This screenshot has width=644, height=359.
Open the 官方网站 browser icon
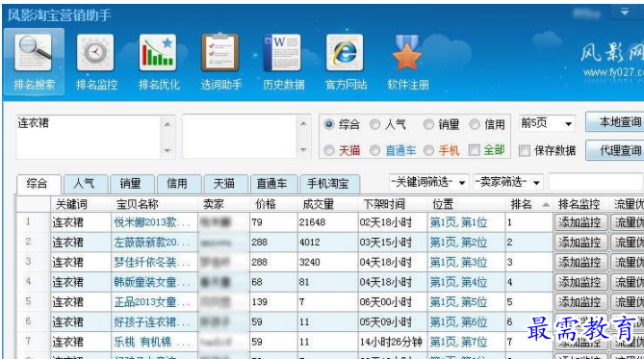(x=345, y=53)
